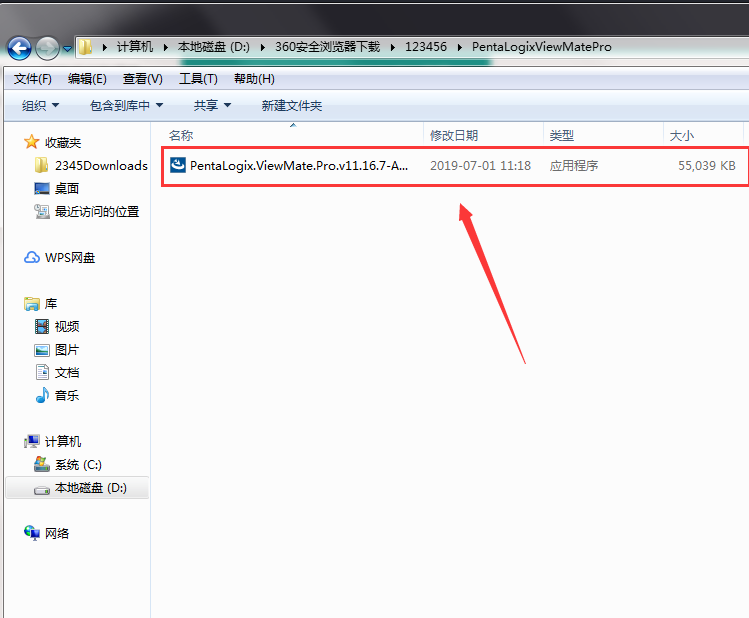Click the 库 libraries icon
The height and width of the screenshot is (618, 749).
coord(32,304)
